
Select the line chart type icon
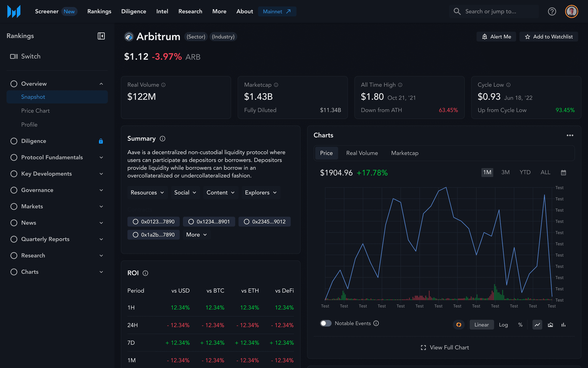coord(537,325)
